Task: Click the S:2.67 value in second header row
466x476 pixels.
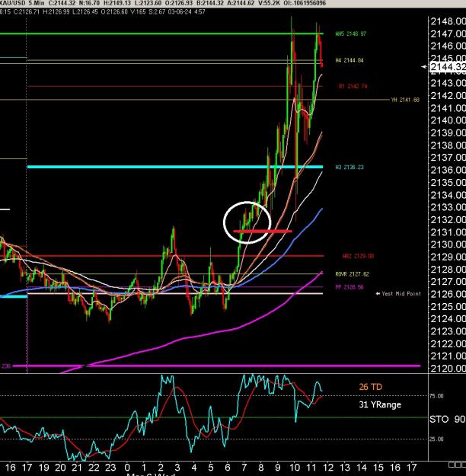Action: 158,12
